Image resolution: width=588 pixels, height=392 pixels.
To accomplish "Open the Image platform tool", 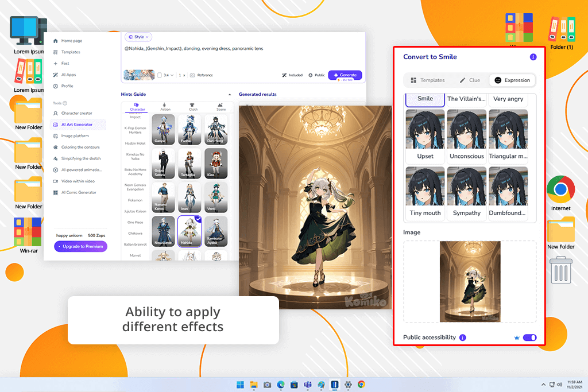I will 71,135.
